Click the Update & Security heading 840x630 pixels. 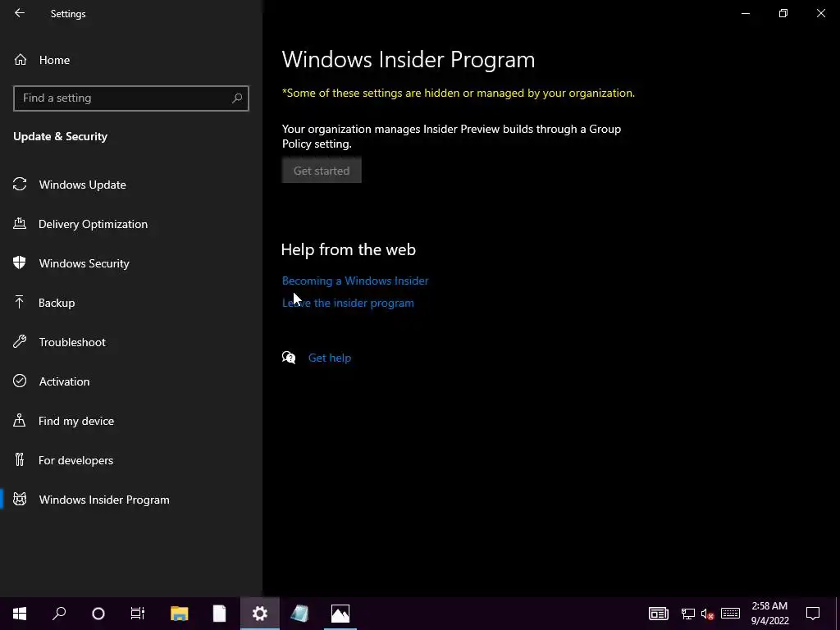60,137
